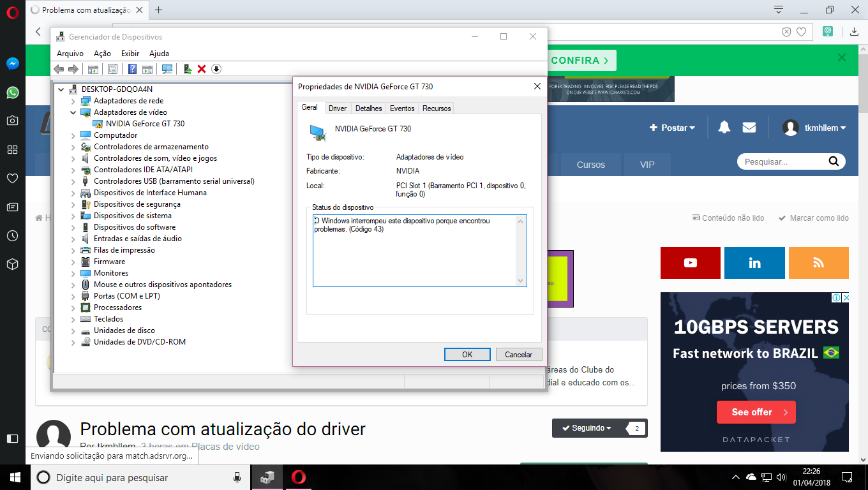
Task: Select NVIDIA GeForce GT 730 tree item
Action: pos(145,124)
